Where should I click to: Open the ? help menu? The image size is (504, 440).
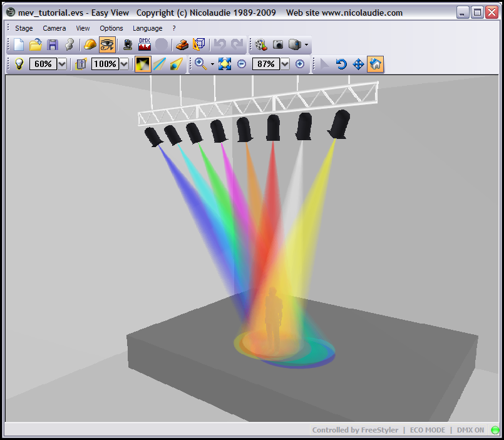pos(174,28)
